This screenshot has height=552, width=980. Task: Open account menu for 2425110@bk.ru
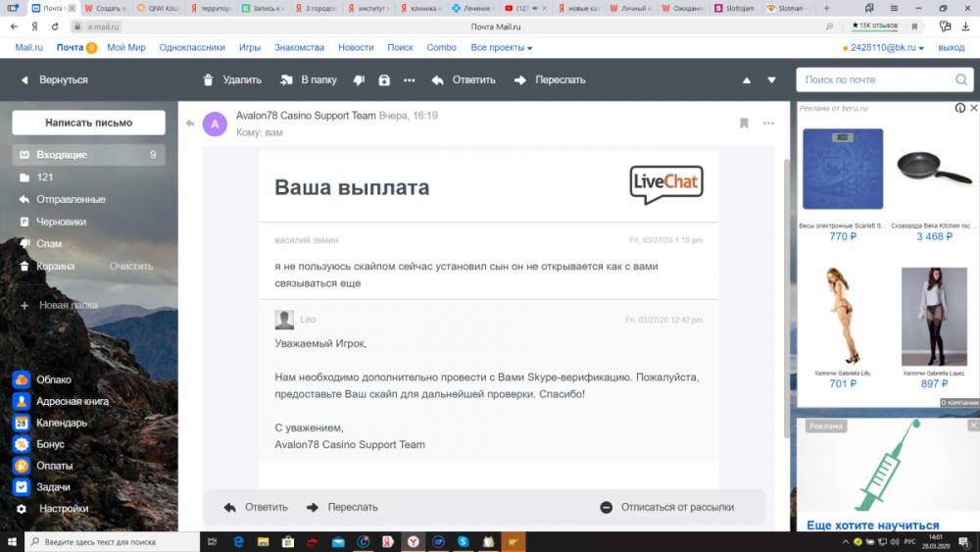[887, 47]
